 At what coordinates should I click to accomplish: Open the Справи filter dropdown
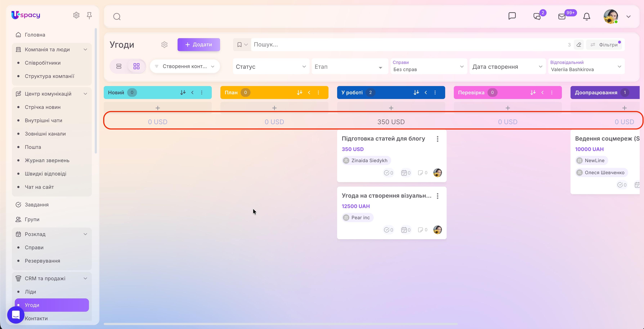click(x=428, y=66)
